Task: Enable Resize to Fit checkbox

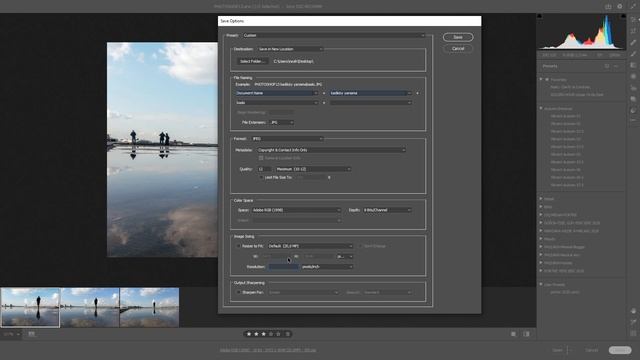Action: tap(239, 246)
